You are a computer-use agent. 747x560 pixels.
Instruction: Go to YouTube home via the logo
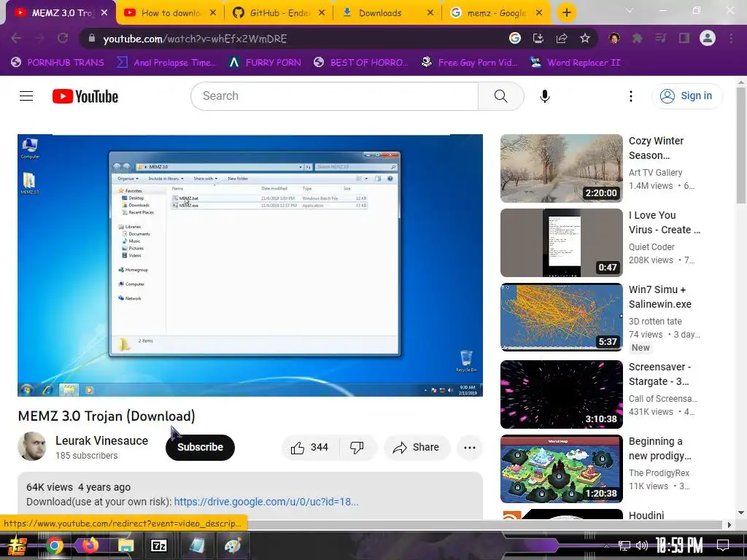(x=85, y=96)
